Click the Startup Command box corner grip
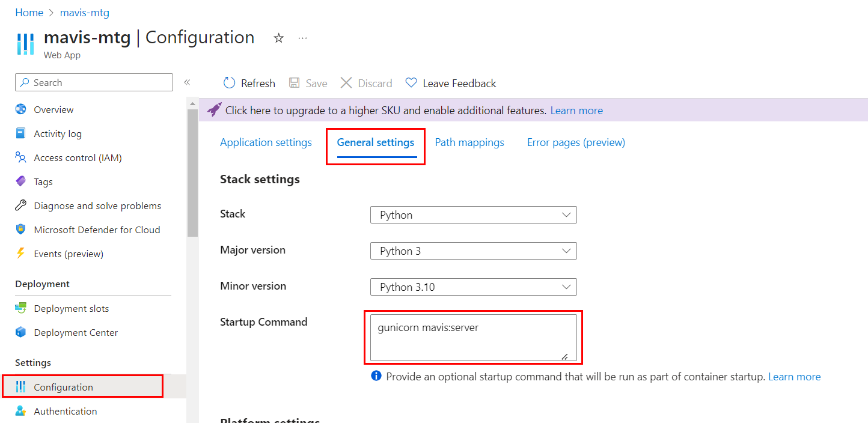 [x=564, y=356]
